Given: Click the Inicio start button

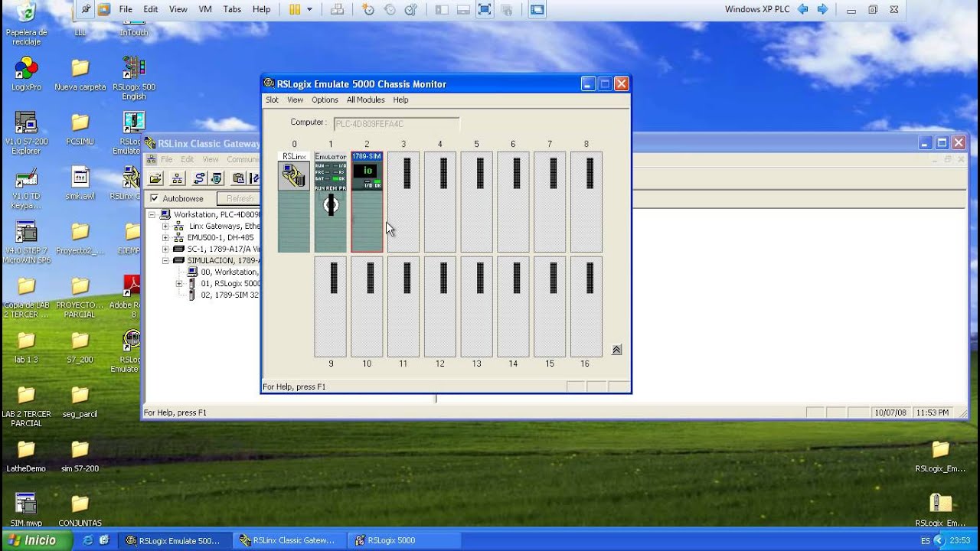Looking at the screenshot, I should [36, 540].
